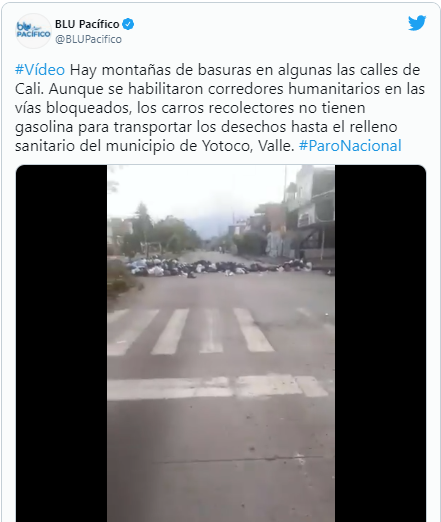This screenshot has width=441, height=522.
Task: Click the Twitter bird logo
Action: tap(417, 23)
